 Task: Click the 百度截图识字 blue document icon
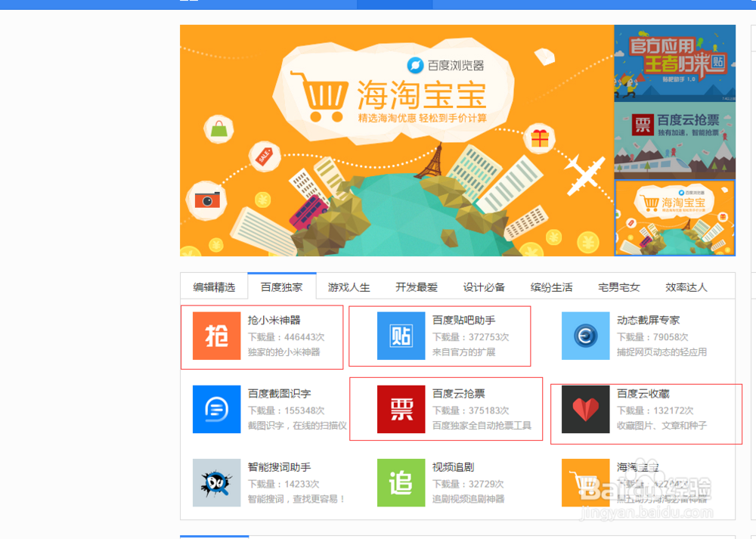pyautogui.click(x=217, y=409)
